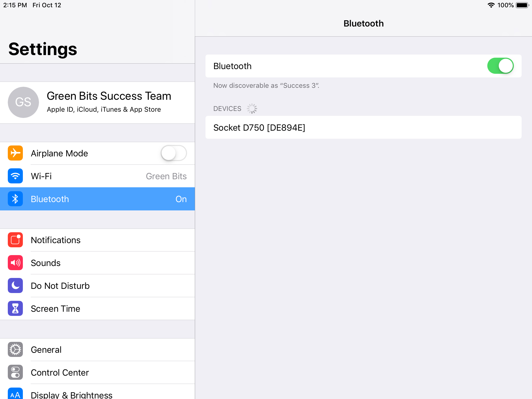
Task: Tap the Sounds speaker icon
Action: pyautogui.click(x=15, y=263)
